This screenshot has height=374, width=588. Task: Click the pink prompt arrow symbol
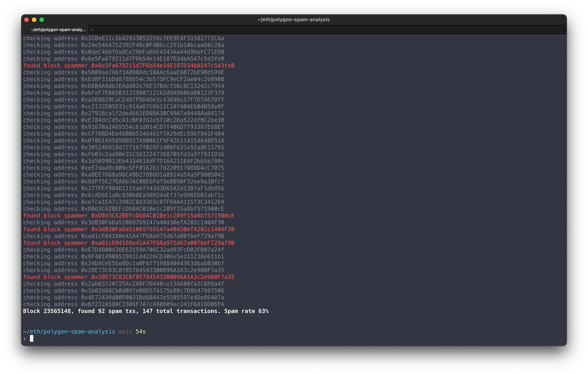tap(24, 339)
